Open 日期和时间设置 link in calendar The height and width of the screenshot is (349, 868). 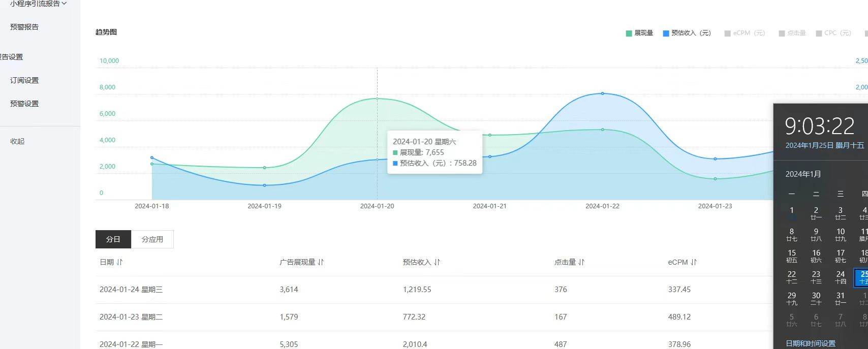[810, 343]
